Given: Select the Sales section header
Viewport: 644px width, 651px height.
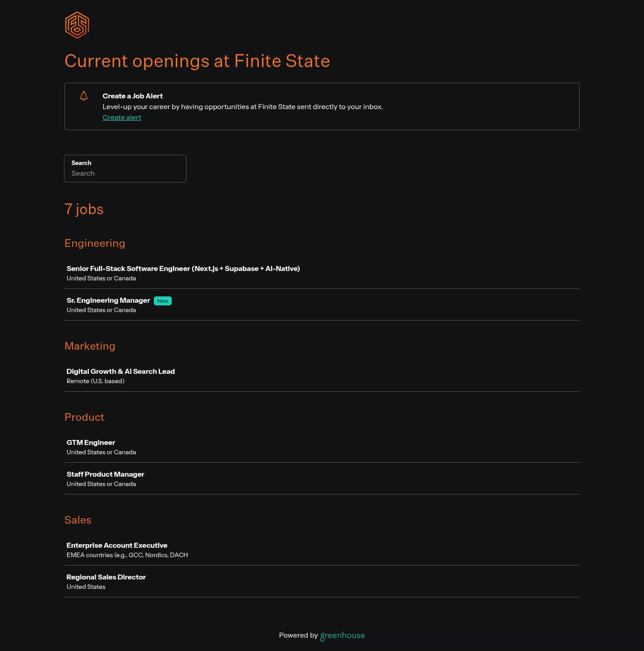Looking at the screenshot, I should click(78, 520).
